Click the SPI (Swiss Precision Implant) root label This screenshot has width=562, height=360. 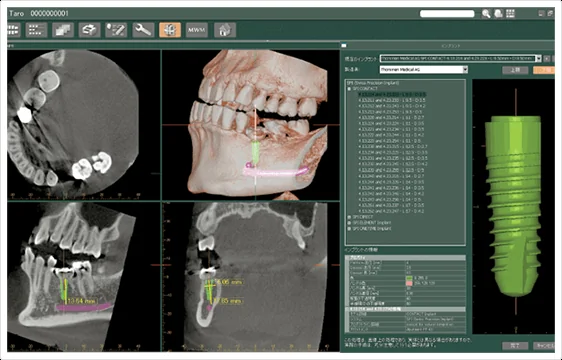[x=373, y=83]
